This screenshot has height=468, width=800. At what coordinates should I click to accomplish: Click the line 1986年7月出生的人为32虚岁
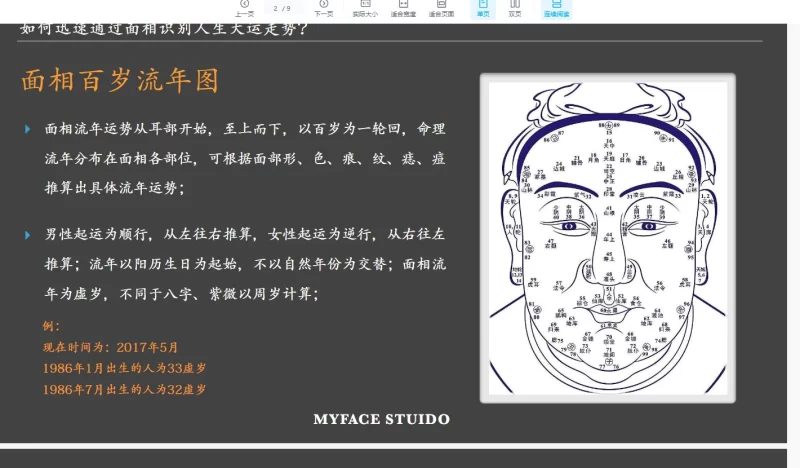point(125,390)
